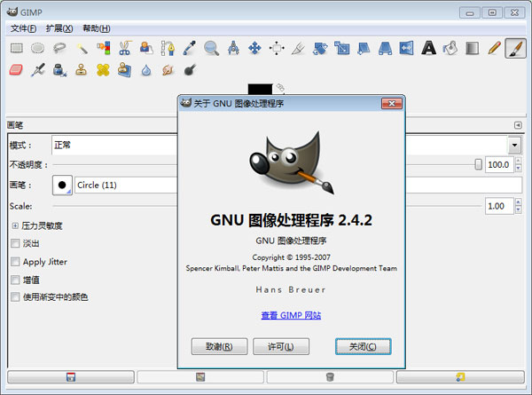Toggle the Apply Jitter checkbox

15,262
